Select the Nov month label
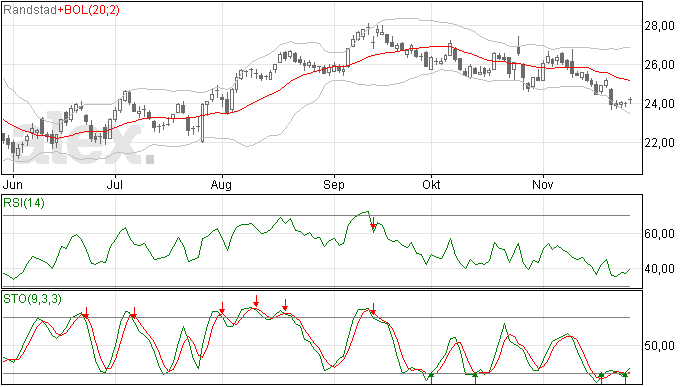The width and height of the screenshot is (690, 387). [543, 184]
